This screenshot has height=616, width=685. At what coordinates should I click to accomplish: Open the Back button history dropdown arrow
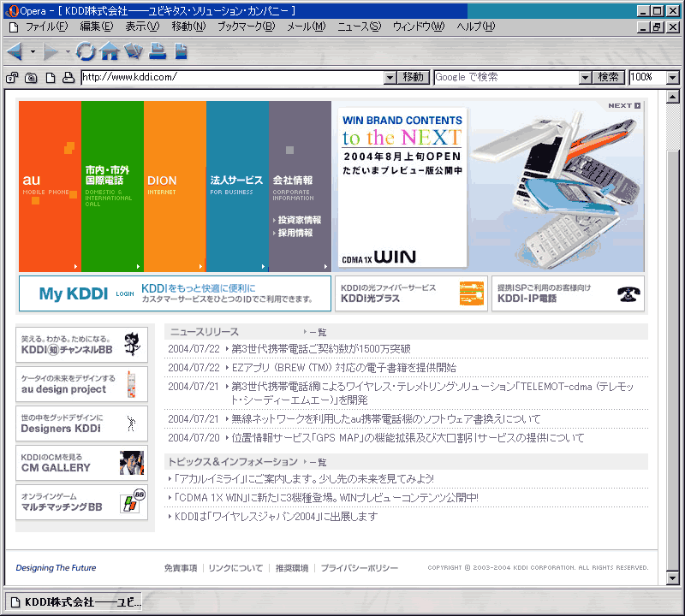click(33, 52)
